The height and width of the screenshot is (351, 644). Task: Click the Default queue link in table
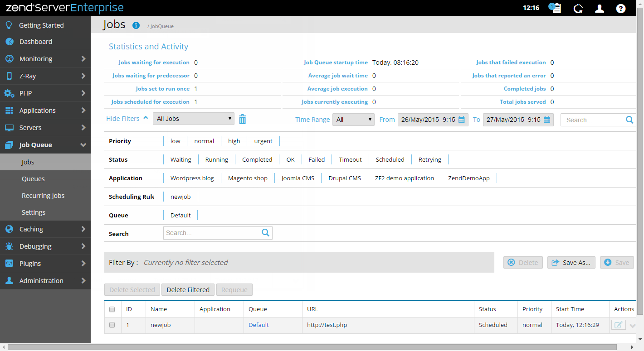[259, 325]
